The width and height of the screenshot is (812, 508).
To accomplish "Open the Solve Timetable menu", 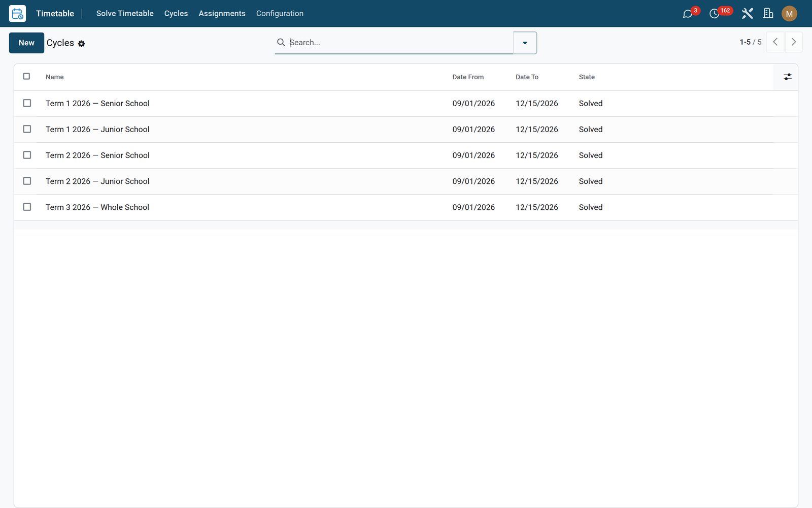I will [x=125, y=14].
